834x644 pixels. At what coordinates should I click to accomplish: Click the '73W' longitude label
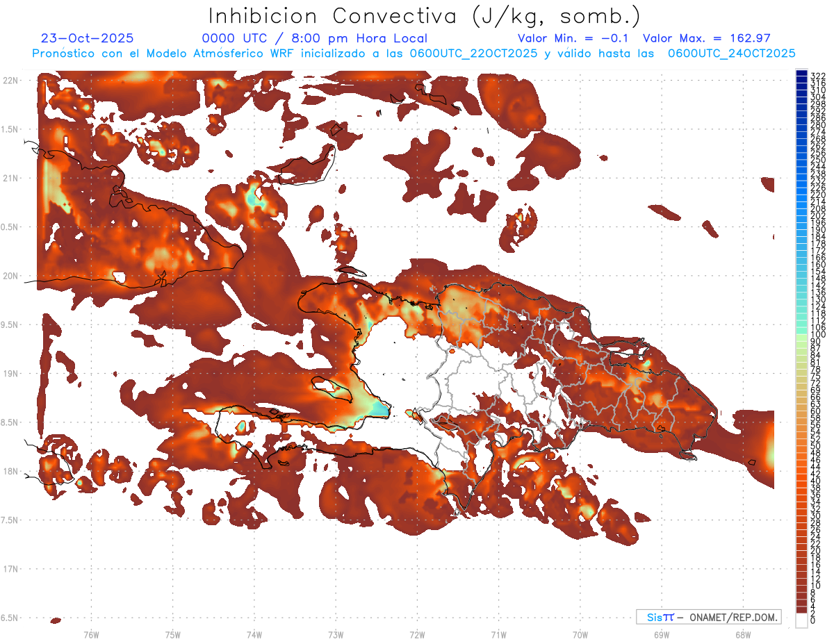tap(336, 634)
